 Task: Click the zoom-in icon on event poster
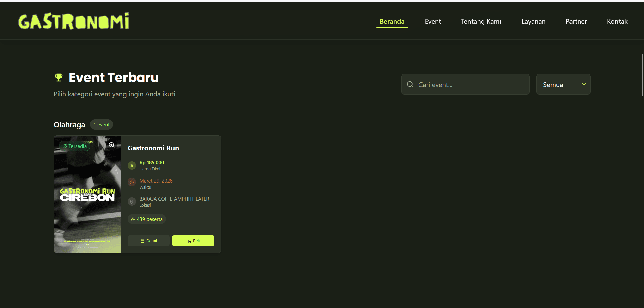(112, 145)
